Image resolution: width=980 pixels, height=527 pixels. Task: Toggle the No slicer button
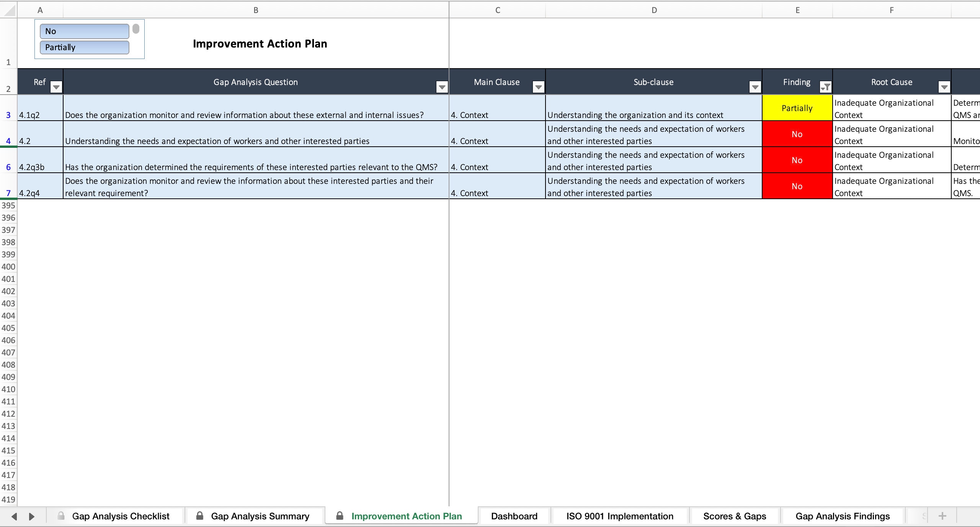pos(85,31)
